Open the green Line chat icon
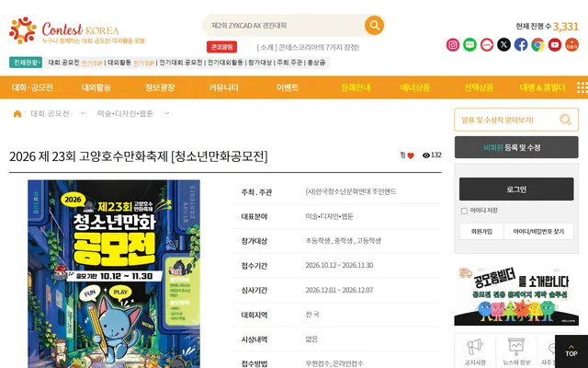Viewport: 588px width, 368px height. 469,45
